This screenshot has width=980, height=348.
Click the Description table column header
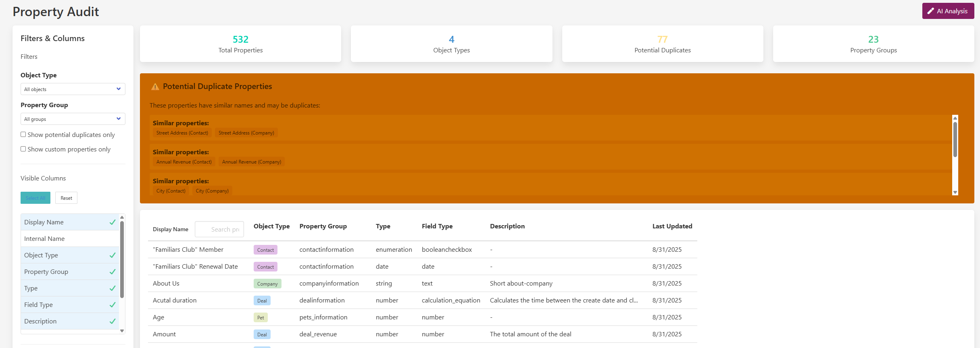tap(507, 226)
